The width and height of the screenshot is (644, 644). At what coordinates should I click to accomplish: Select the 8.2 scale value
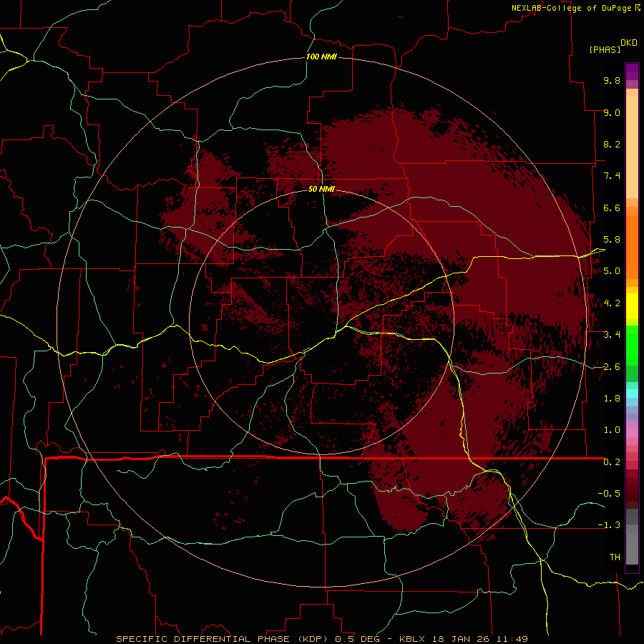tap(612, 144)
